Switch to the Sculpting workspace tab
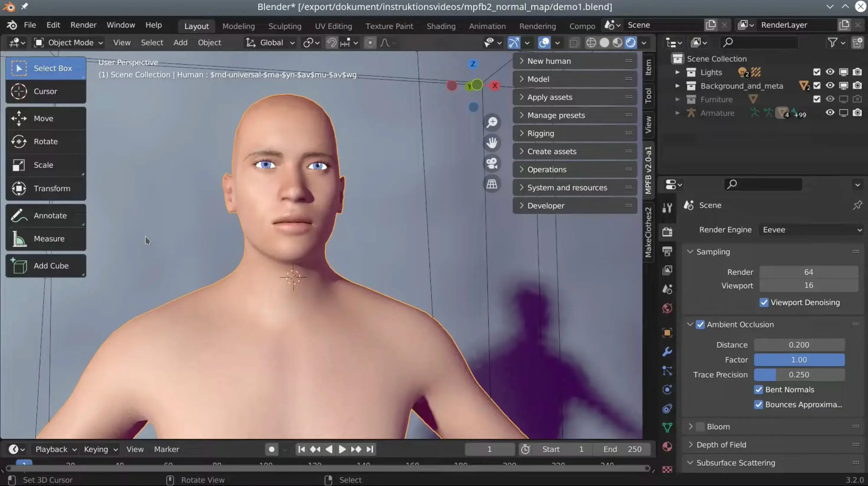 pyautogui.click(x=285, y=26)
